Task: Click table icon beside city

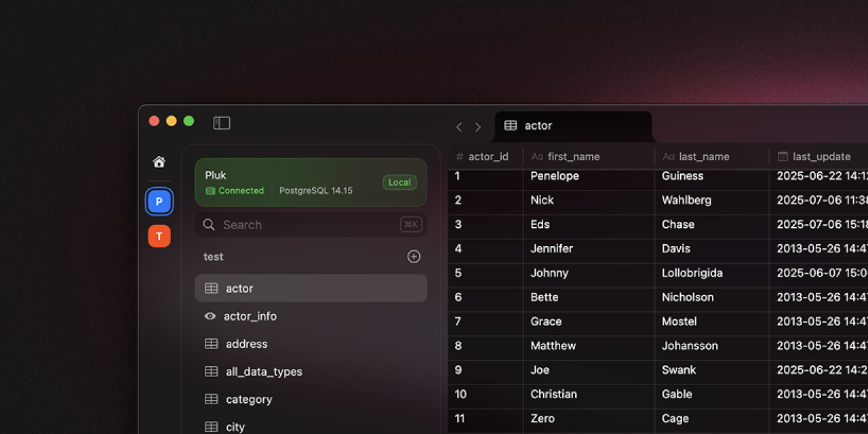Action: coord(212,427)
